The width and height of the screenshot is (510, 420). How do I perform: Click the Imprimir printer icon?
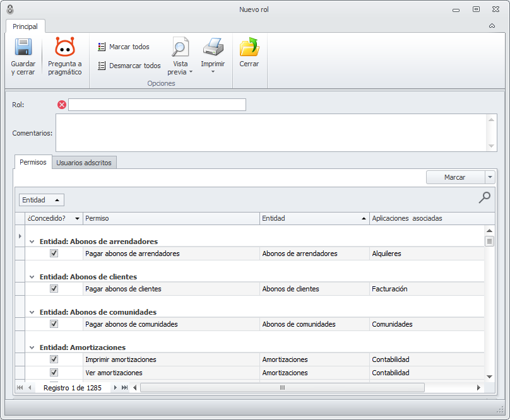[x=213, y=48]
